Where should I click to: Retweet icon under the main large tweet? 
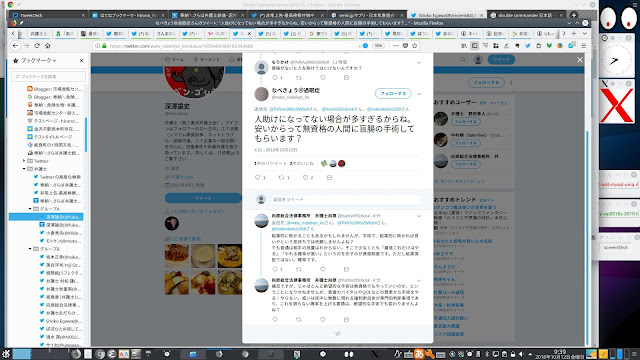pos(281,178)
